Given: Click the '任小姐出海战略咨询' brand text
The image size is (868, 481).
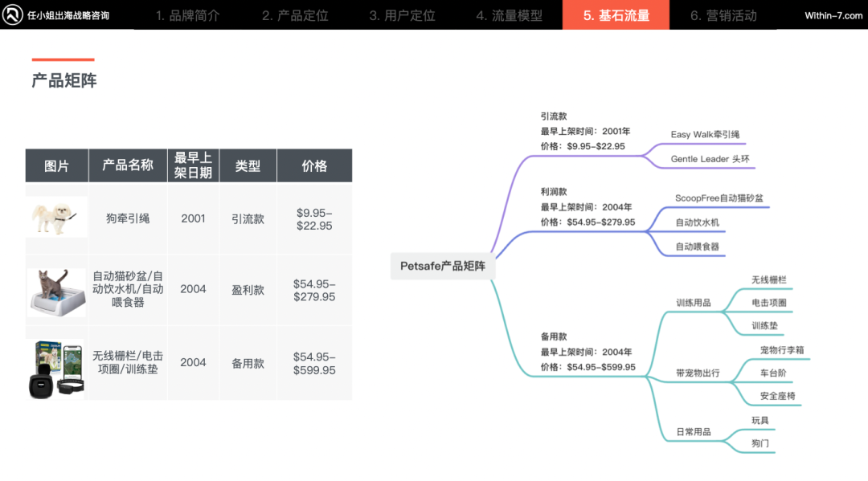Looking at the screenshot, I should (68, 15).
